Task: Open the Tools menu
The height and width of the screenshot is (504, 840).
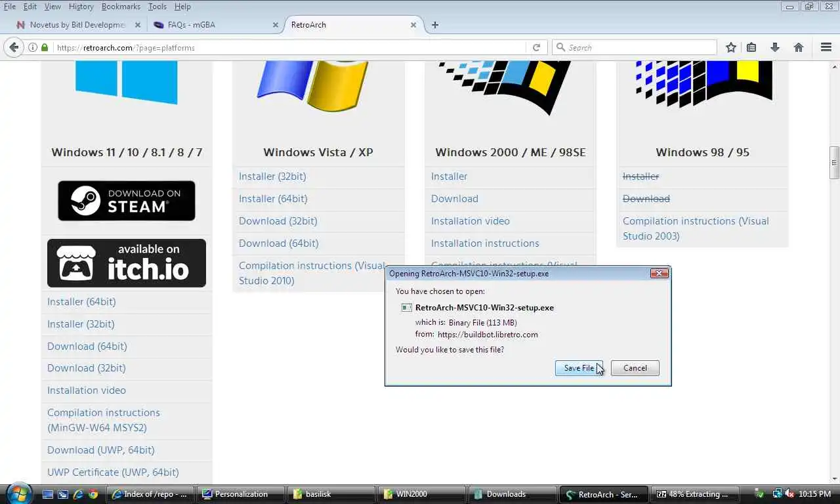Action: click(157, 7)
